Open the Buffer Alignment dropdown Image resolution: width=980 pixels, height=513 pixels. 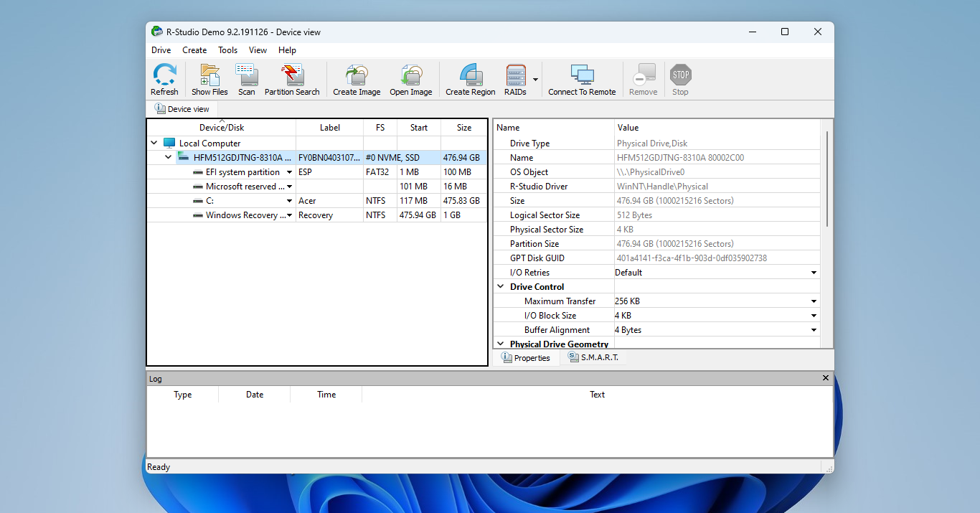click(814, 330)
